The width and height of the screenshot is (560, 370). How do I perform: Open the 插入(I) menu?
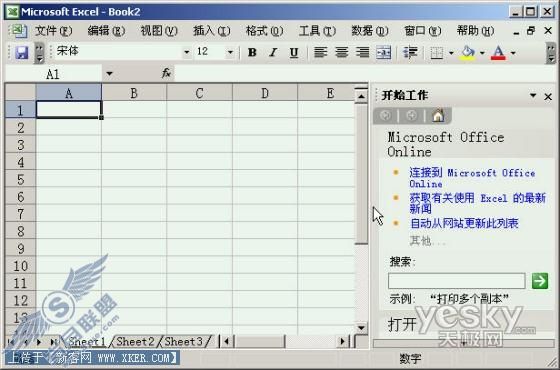pyautogui.click(x=212, y=31)
